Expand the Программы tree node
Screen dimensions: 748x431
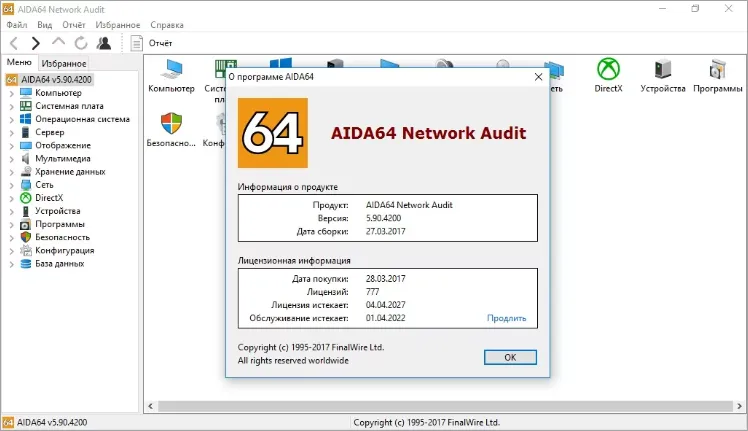pyautogui.click(x=11, y=224)
